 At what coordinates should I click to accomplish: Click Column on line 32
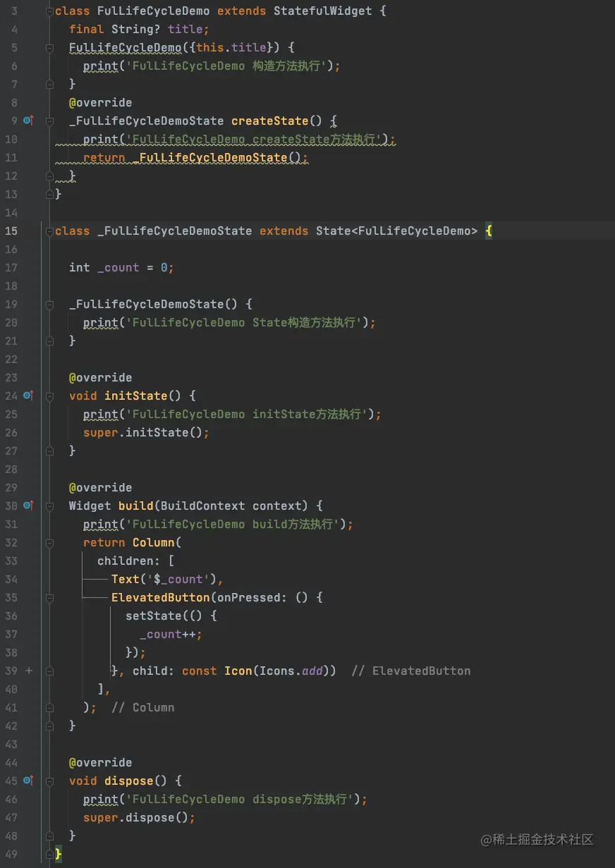tap(153, 542)
